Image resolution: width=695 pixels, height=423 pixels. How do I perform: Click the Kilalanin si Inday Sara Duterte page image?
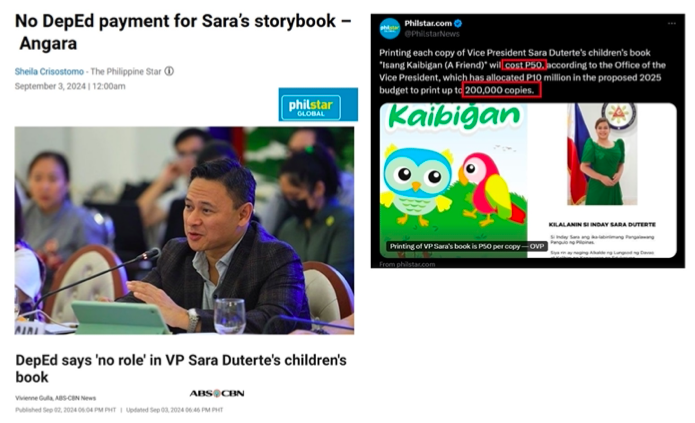[x=602, y=180]
